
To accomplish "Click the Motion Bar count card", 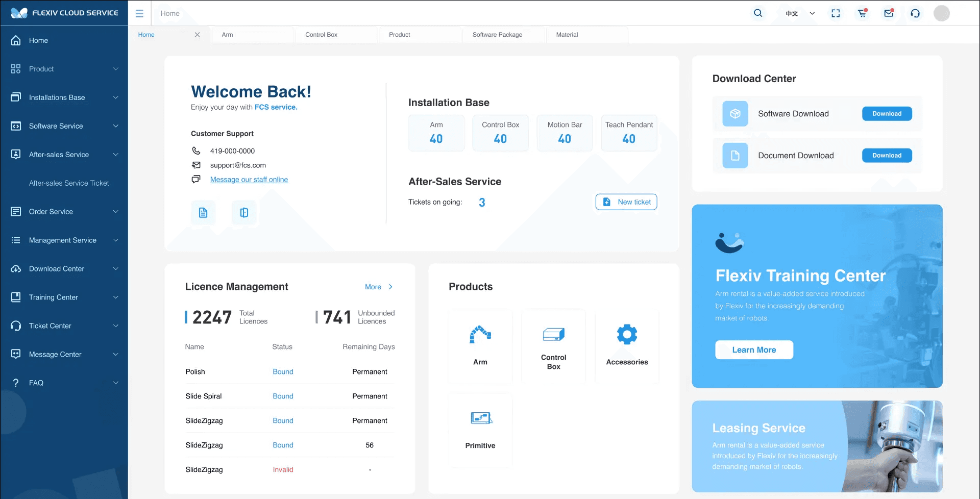I will 565,133.
